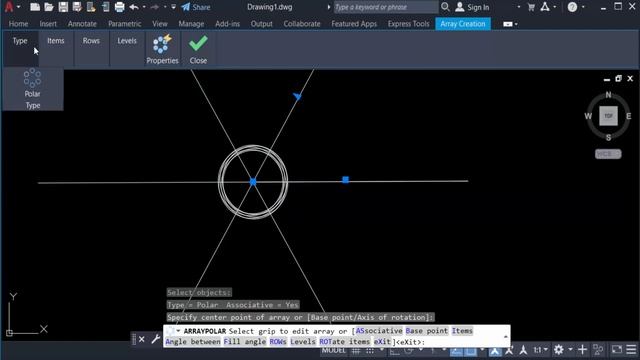Click the triangular blue array grip
Image resolution: width=640 pixels, height=360 pixels.
(x=298, y=96)
